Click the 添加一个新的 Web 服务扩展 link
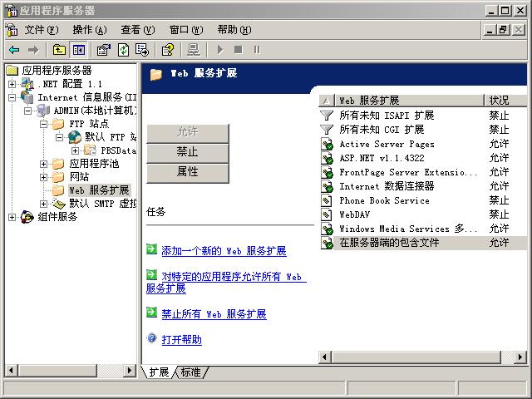The height and width of the screenshot is (399, 532). click(x=224, y=251)
